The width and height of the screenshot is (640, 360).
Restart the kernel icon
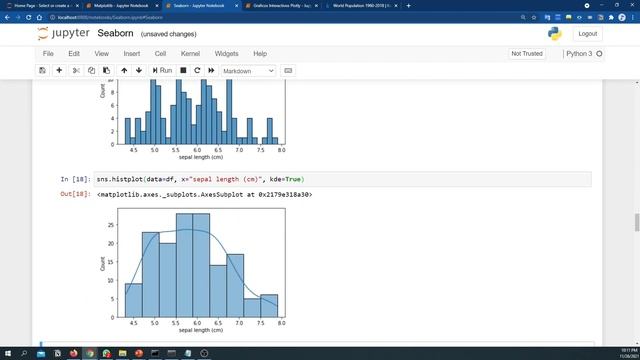[197, 71]
